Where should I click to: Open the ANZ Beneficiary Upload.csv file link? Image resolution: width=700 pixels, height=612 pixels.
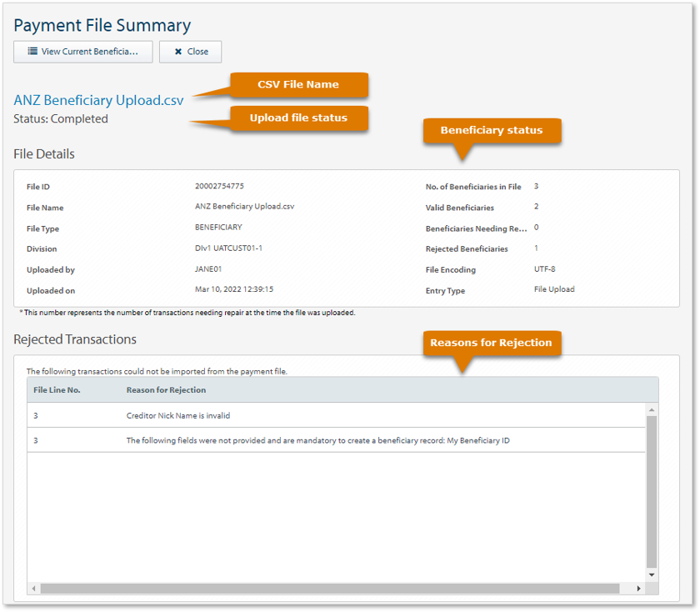[98, 100]
